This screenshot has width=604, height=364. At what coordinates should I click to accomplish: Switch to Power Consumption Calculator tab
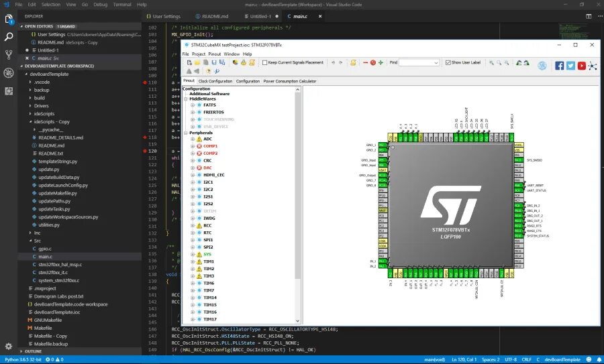pos(290,81)
